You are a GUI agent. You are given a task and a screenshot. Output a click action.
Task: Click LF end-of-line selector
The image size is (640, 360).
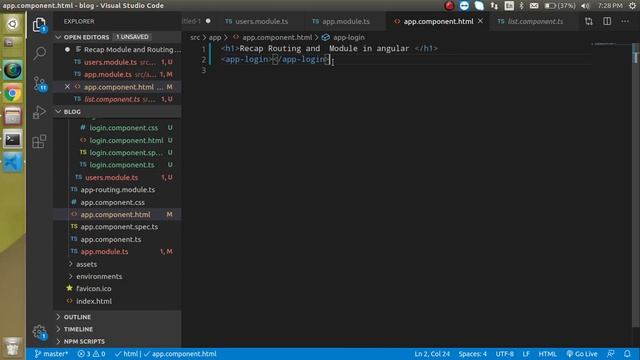pyautogui.click(x=526, y=354)
